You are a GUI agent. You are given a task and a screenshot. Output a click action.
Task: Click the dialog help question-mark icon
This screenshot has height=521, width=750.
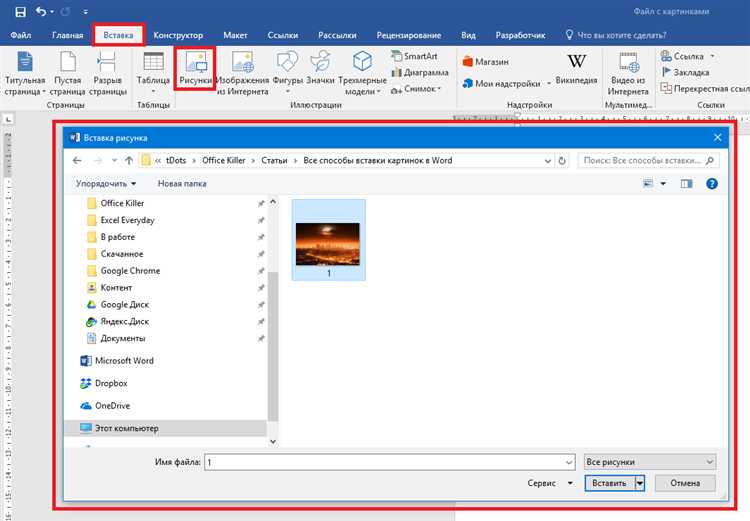(712, 184)
